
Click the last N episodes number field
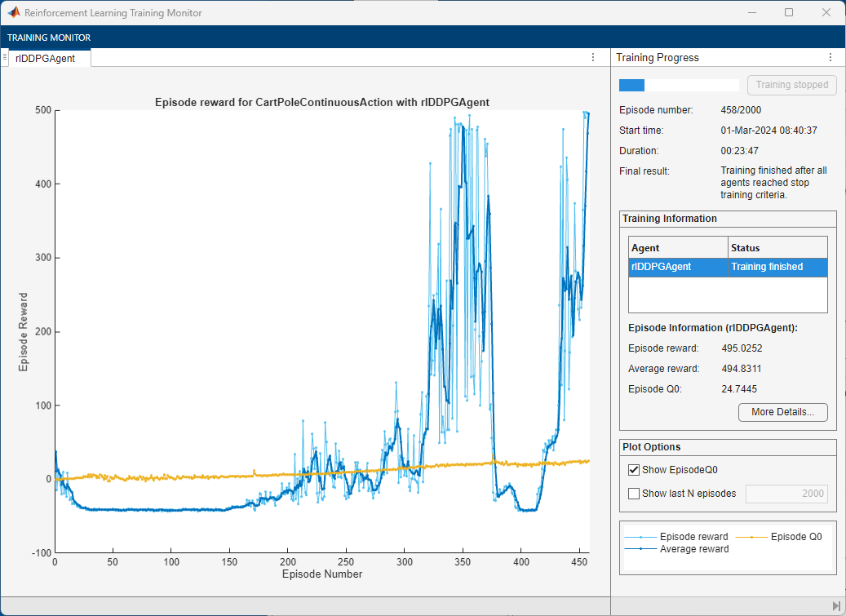pos(786,494)
